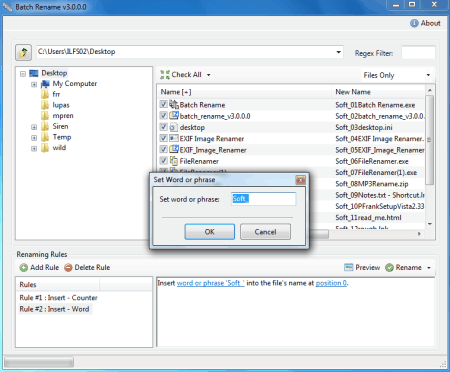Expand the My Computer tree node

(x=34, y=84)
